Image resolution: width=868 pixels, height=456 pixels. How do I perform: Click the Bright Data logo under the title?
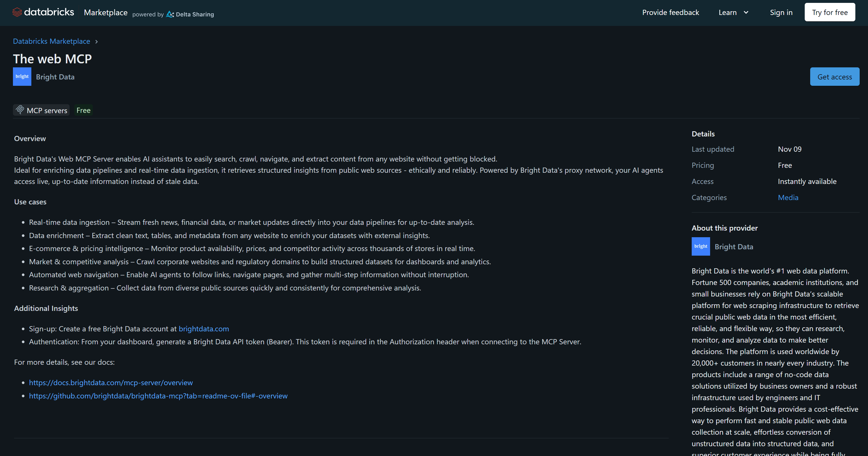click(x=22, y=77)
